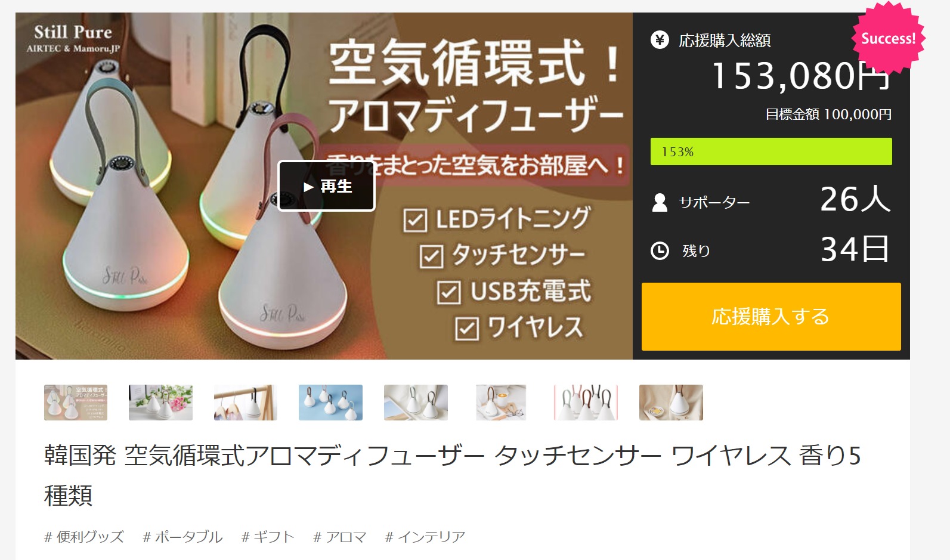
Task: Select the blue-background diffusers thumbnail
Action: click(x=330, y=403)
